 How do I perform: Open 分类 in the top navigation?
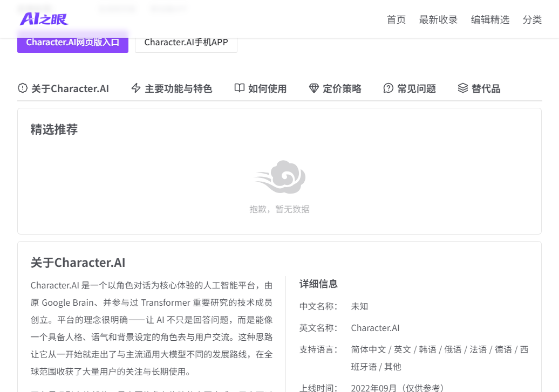point(532,19)
